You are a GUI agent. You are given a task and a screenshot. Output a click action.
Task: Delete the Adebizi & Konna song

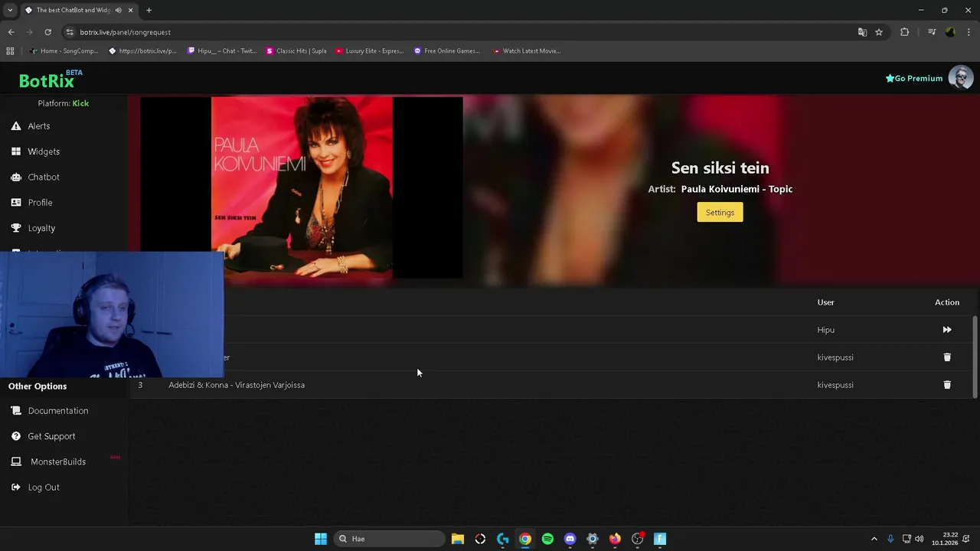tap(947, 385)
